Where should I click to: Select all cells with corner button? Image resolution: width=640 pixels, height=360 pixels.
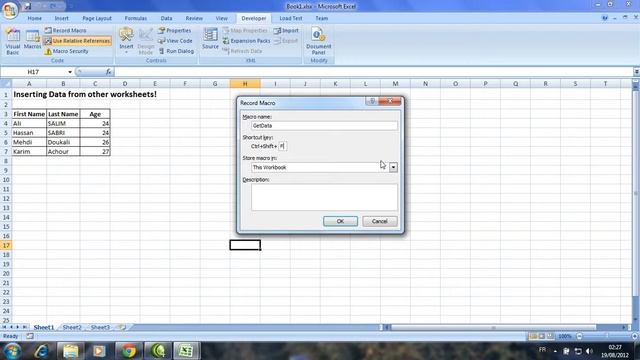point(6,84)
